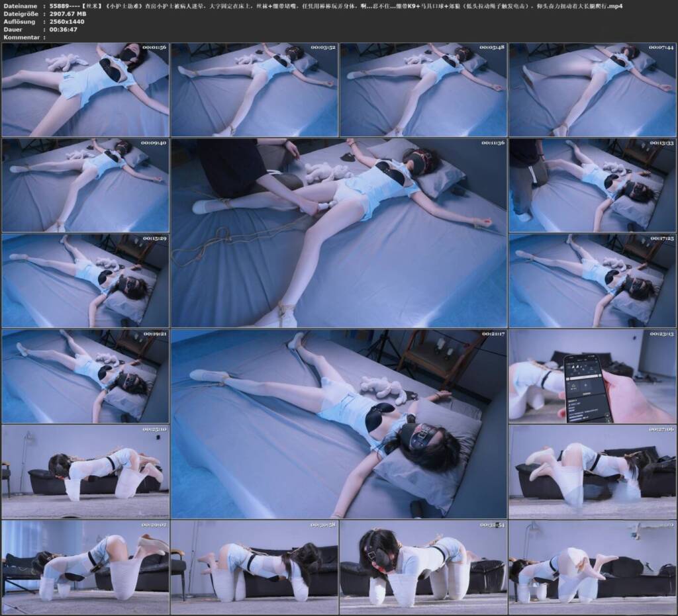
Task: Click the Dateigröße label
Action: [x=21, y=14]
